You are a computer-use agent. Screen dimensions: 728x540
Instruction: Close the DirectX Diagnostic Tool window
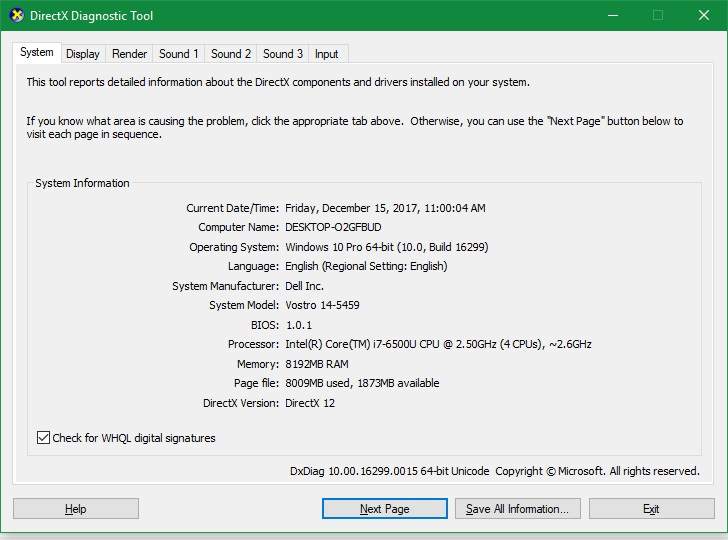coord(704,15)
